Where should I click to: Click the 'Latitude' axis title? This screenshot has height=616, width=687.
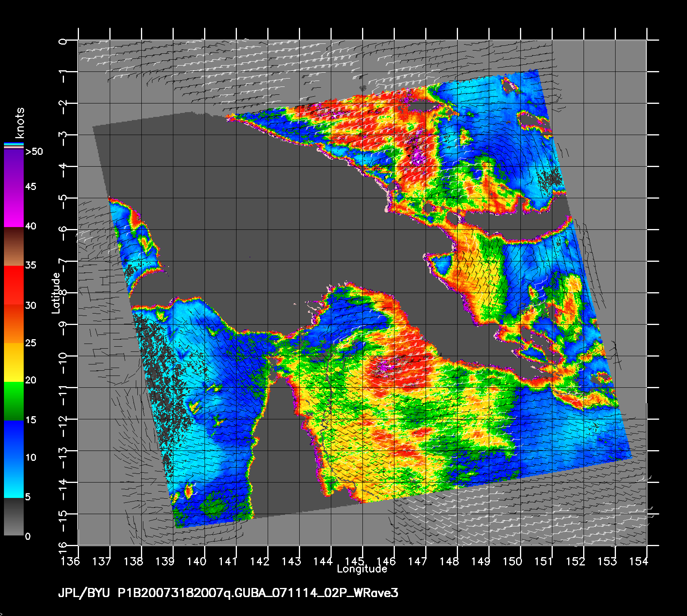pyautogui.click(x=56, y=293)
